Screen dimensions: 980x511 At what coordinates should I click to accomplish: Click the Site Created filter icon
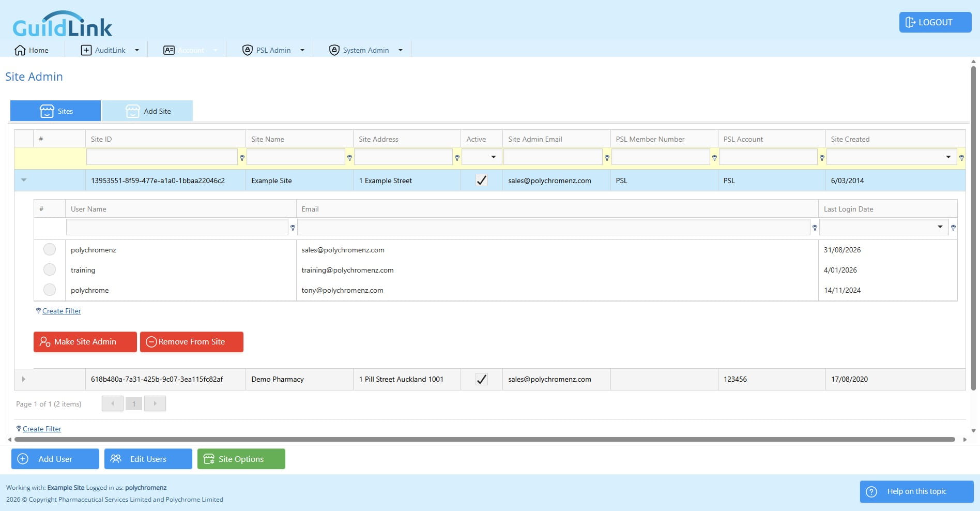[x=961, y=157]
